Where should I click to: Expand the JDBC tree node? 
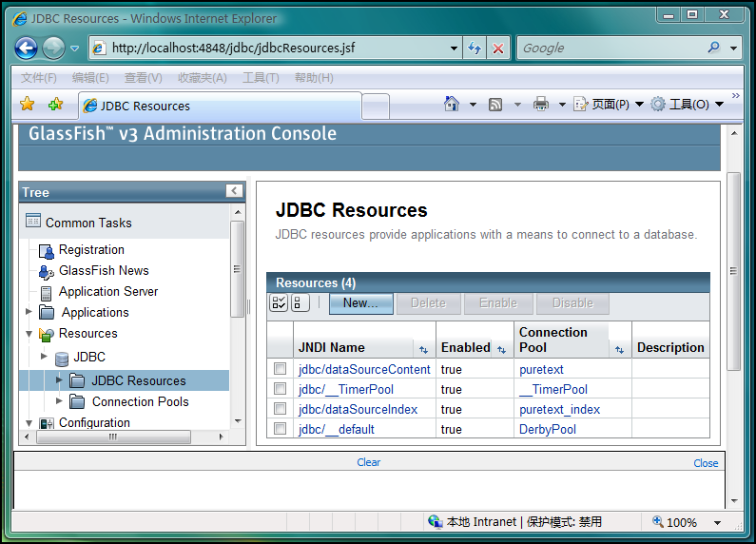(44, 356)
